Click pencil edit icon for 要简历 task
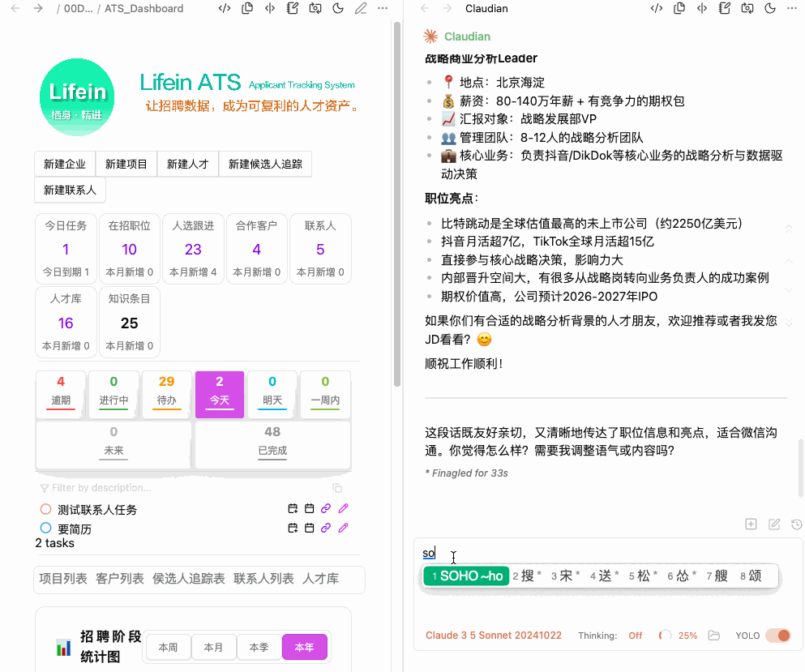This screenshot has height=672, width=805. [x=344, y=528]
